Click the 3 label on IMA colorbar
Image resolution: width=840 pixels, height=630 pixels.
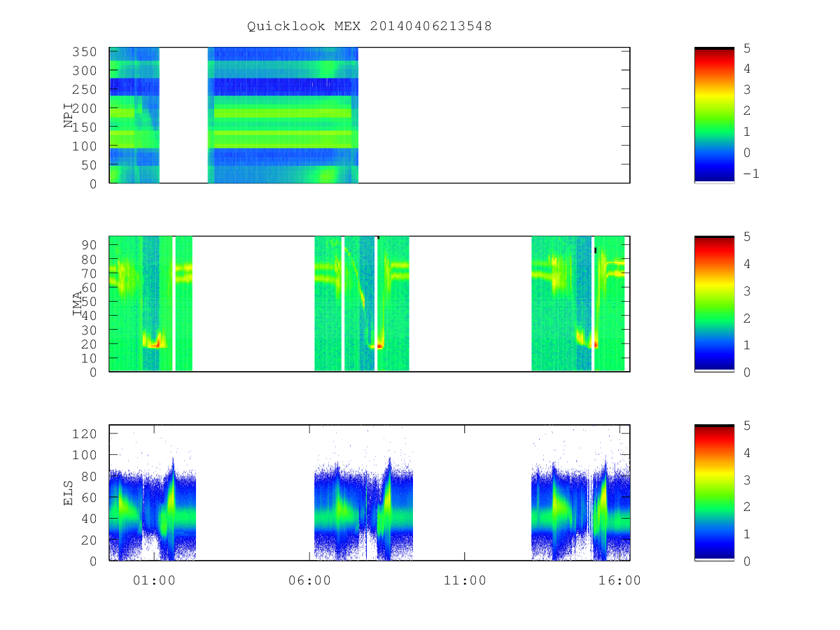(747, 290)
